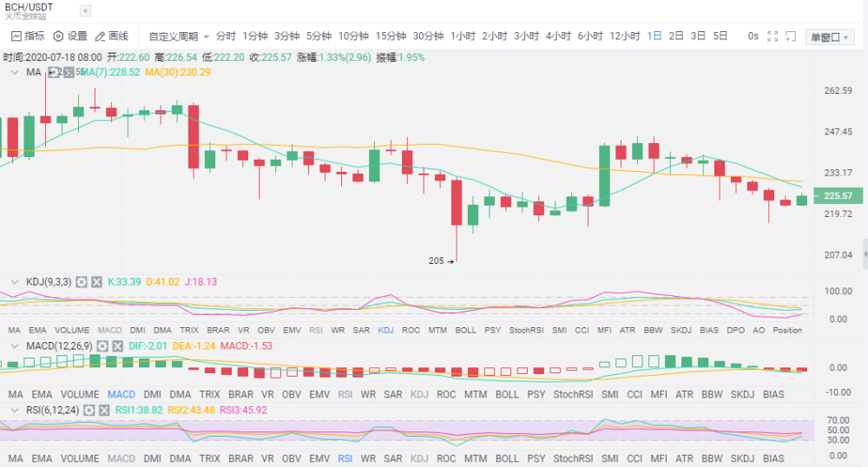Choose Position in the KDJ panel row
868x467 pixels.
[x=787, y=331]
